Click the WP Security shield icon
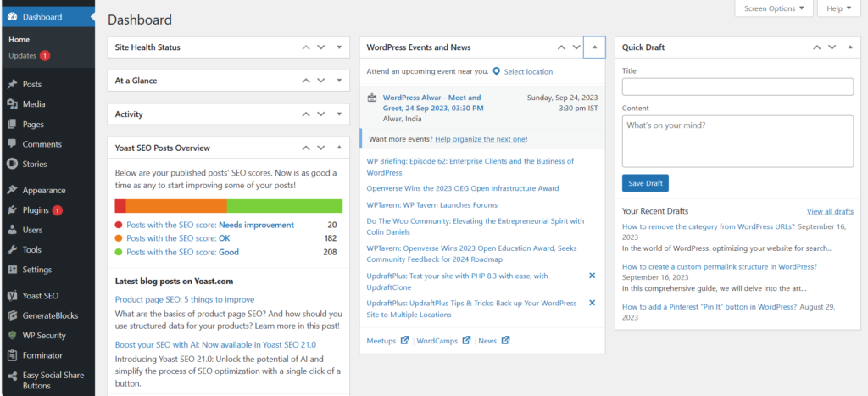Viewport: 868px width, 396px height. coord(12,336)
